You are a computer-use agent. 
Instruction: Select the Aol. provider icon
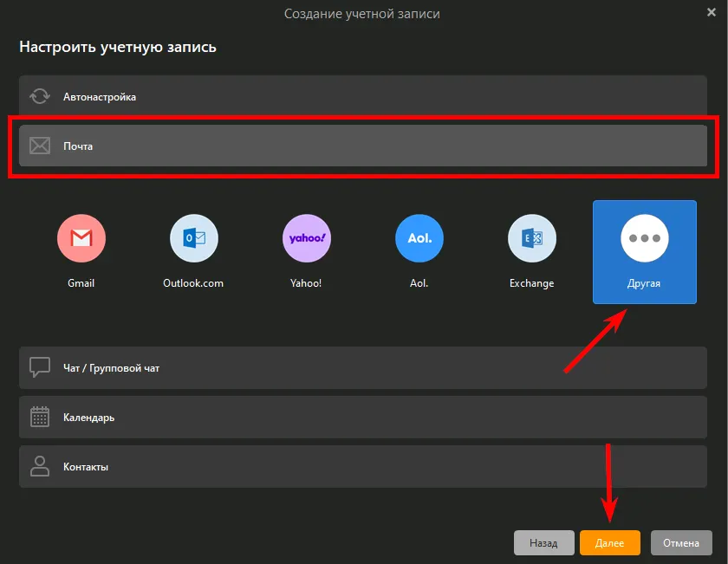click(x=419, y=237)
